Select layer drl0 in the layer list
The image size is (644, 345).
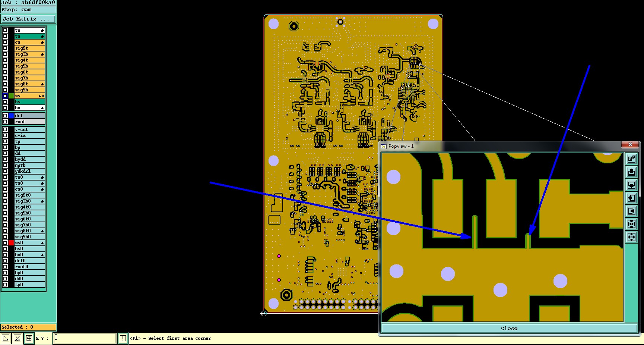click(x=29, y=261)
